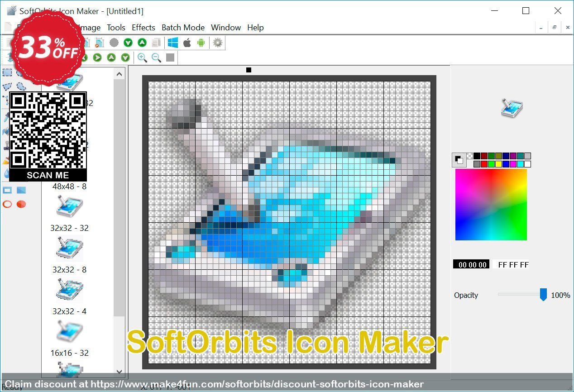Choose the black color swatch
The image size is (574, 392).
[x=477, y=156]
